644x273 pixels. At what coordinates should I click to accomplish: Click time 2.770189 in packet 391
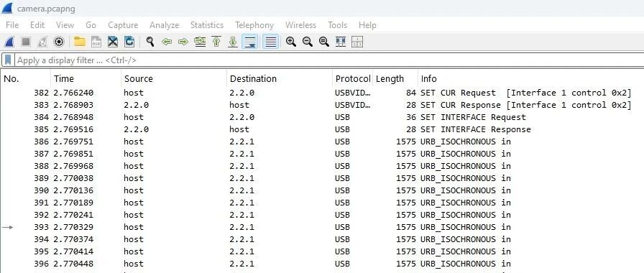point(73,203)
